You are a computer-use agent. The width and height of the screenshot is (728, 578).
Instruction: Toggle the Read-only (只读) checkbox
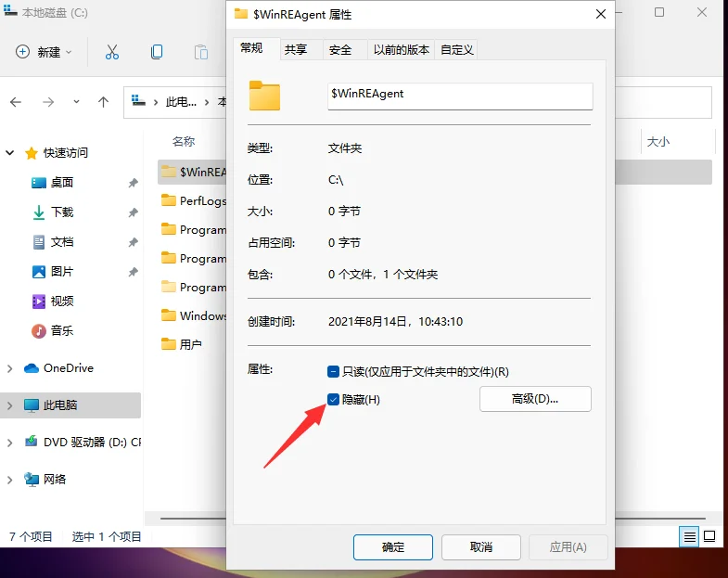tap(334, 371)
